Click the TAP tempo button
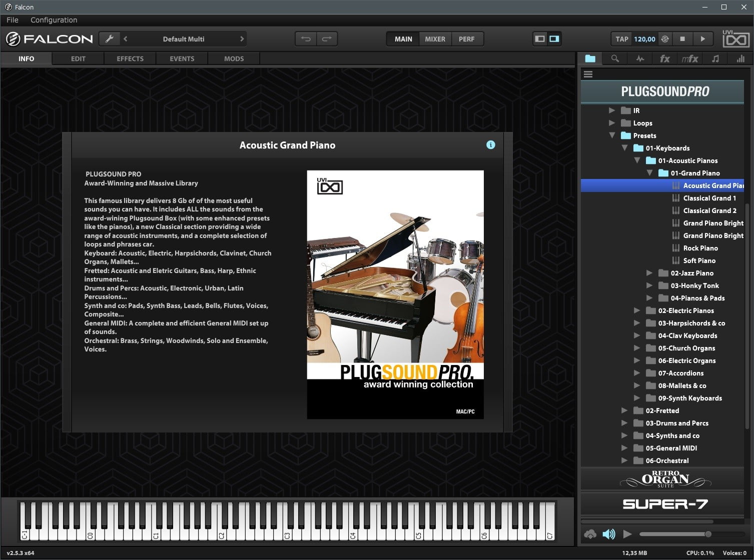754x560 pixels. click(622, 39)
